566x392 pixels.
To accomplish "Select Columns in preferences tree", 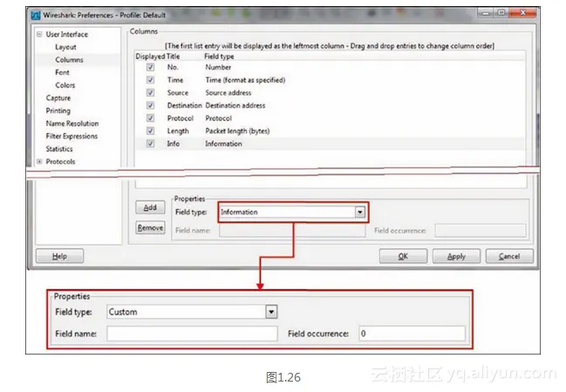I will [69, 59].
